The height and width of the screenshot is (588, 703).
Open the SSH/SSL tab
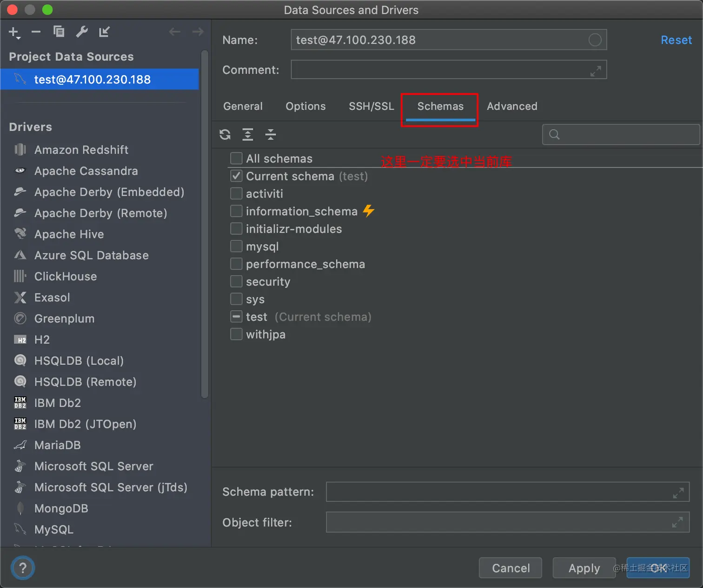pyautogui.click(x=371, y=106)
